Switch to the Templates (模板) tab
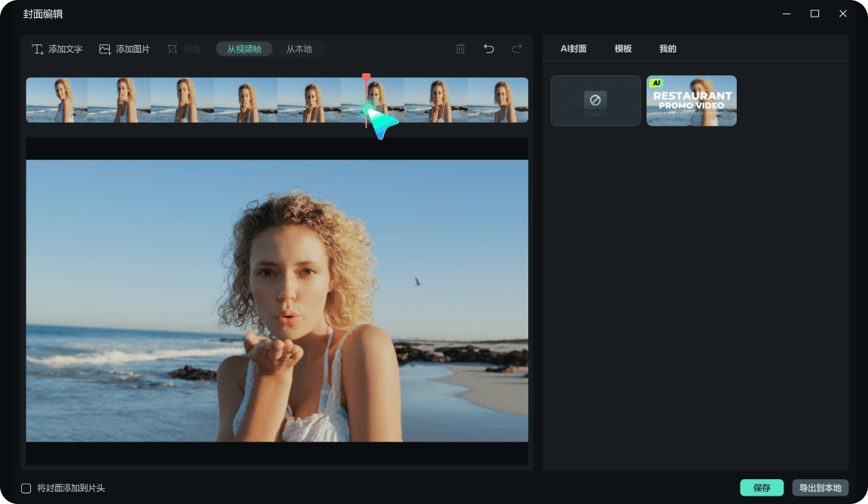 tap(623, 49)
